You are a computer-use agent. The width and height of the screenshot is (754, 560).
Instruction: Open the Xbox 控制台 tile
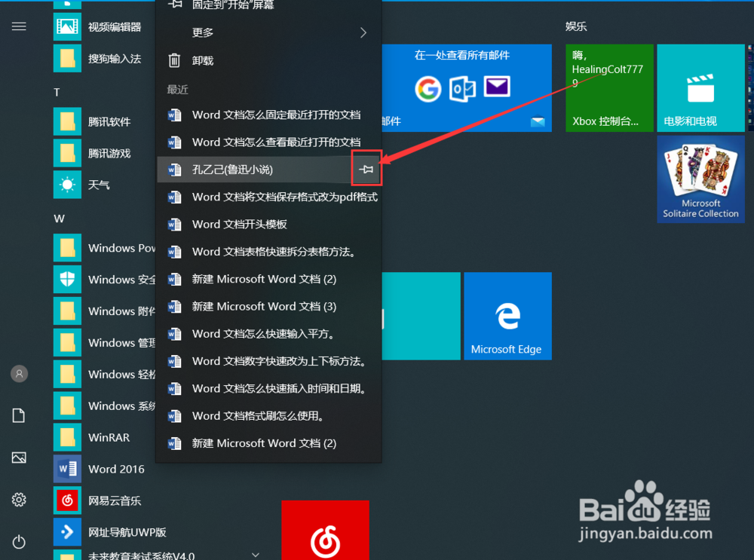[609, 88]
